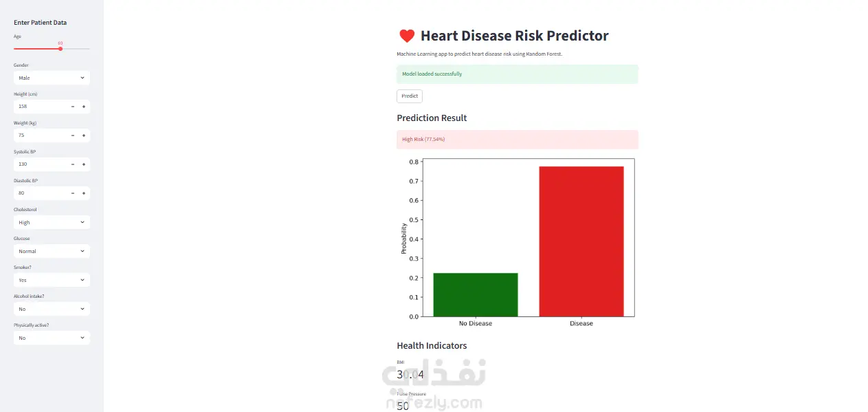Click the Height plus stepper icon

tap(84, 107)
